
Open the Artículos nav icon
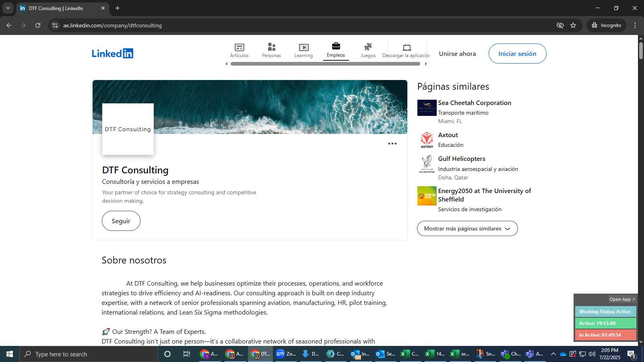[x=239, y=50]
